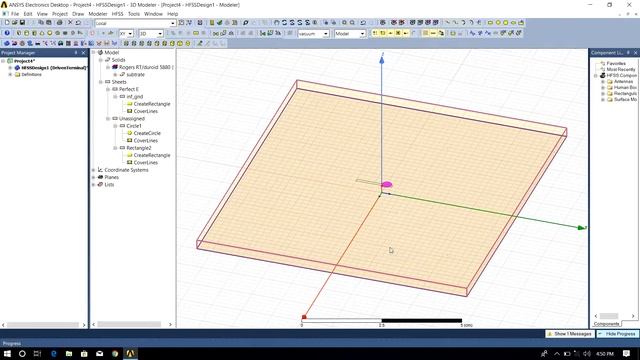Open the Model dropdown in the toolbar

tap(350, 33)
